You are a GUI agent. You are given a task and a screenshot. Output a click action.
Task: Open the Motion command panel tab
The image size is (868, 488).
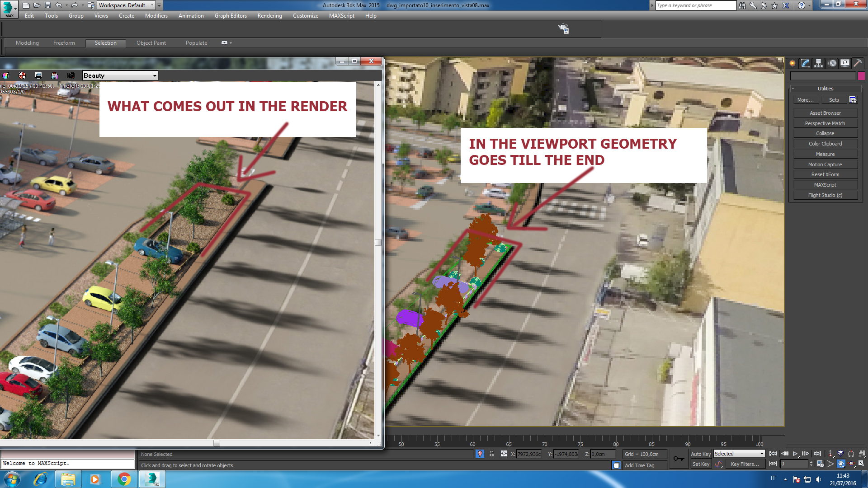(832, 63)
